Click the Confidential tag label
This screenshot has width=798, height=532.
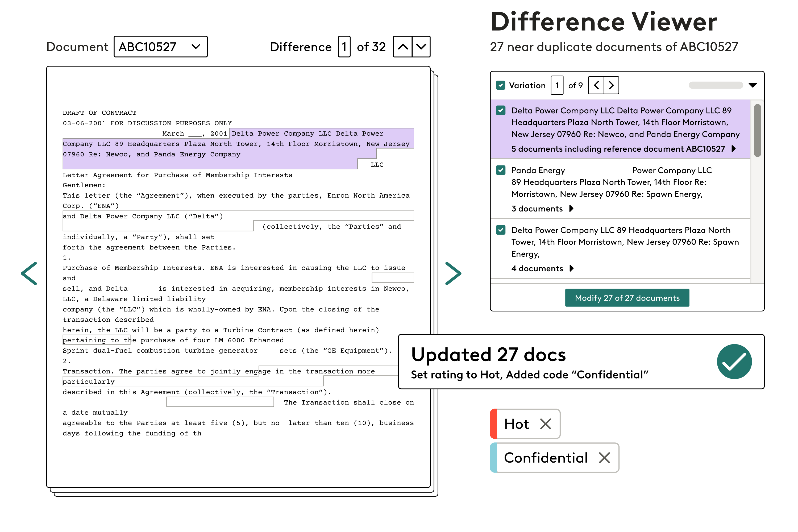pos(546,458)
